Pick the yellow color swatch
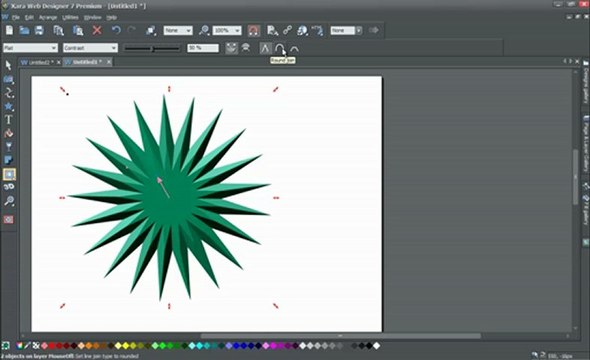 tap(126, 346)
